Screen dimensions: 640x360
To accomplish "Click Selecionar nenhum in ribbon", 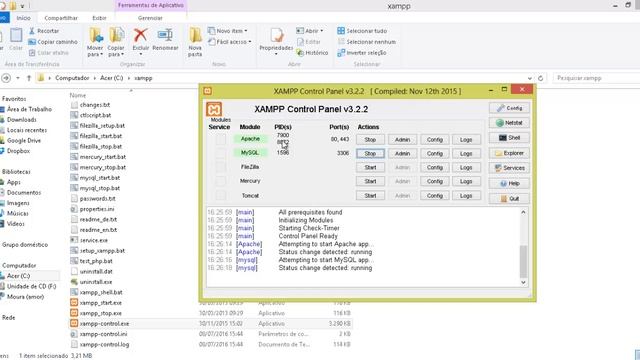I will 367,42.
